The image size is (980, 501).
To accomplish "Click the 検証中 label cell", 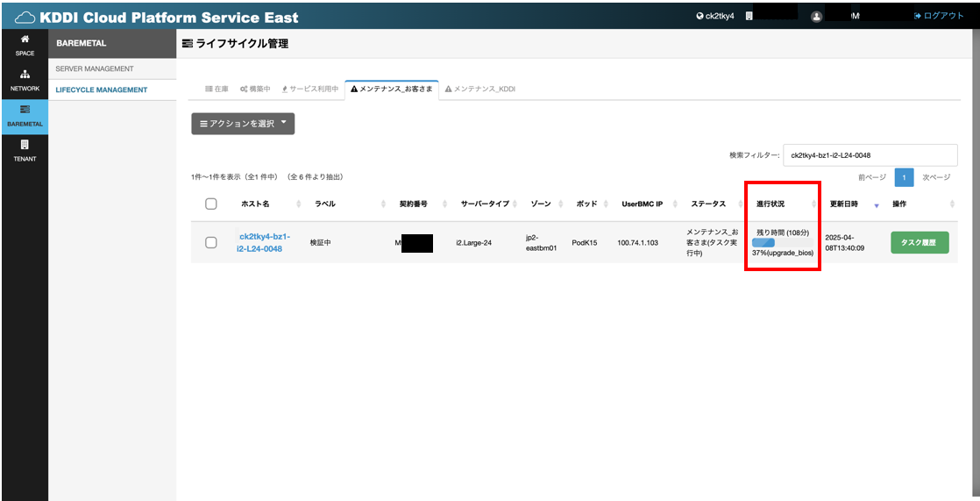I will pos(320,243).
